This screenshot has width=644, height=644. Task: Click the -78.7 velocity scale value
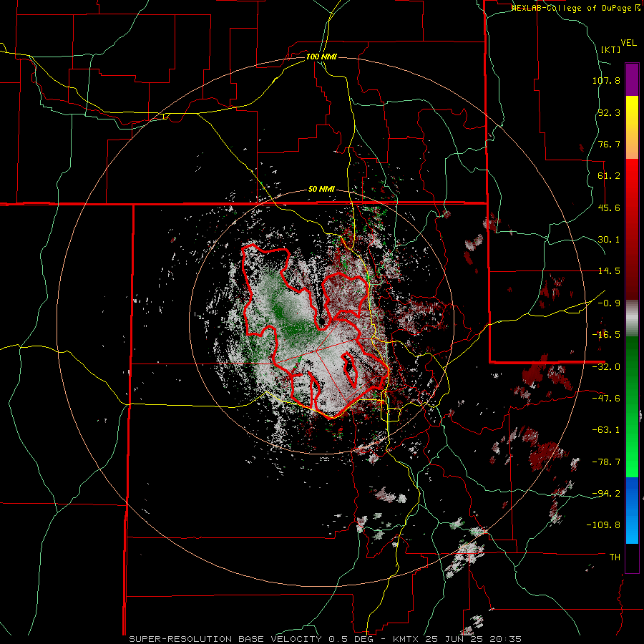tap(606, 462)
